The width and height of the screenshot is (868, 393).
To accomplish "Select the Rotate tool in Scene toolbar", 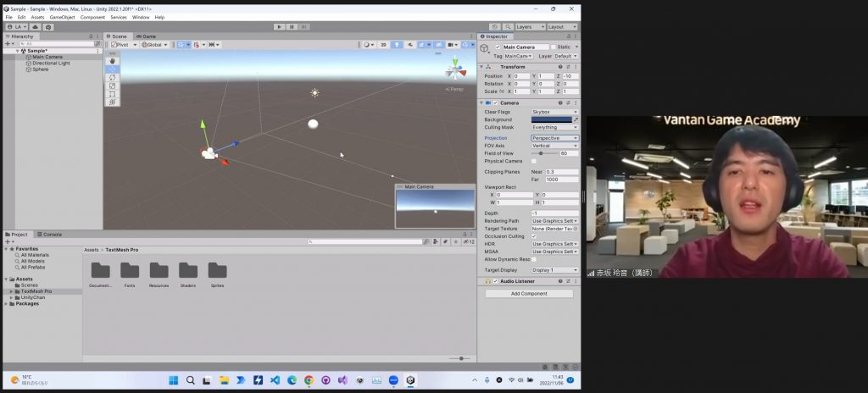I will 113,77.
